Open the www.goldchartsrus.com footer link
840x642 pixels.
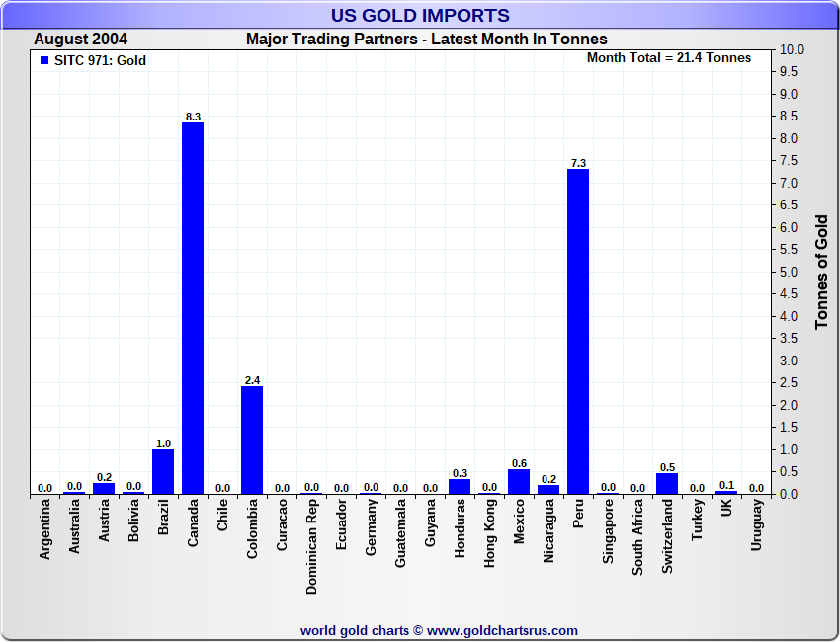point(502,630)
